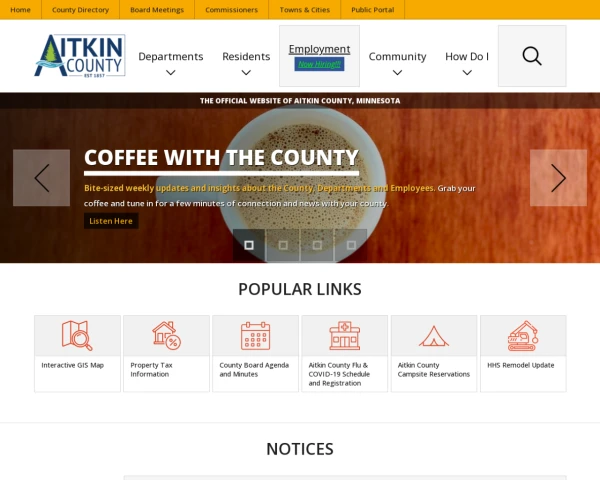600x480 pixels.
Task: Open Aitkin County Campsite Reservations text
Action: pos(434,369)
